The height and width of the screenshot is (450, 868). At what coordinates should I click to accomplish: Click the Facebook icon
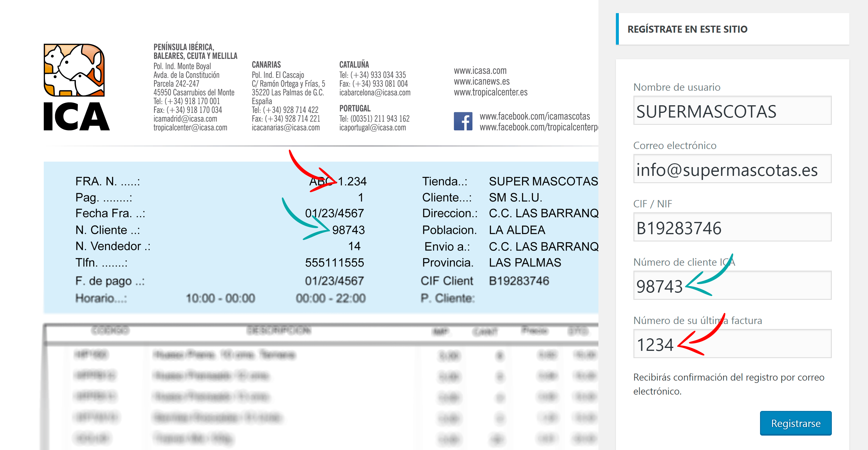coord(463,121)
